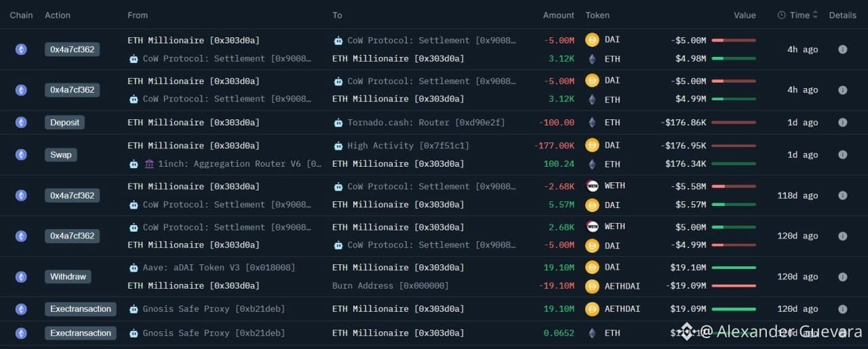Screen dimensions: 868x349
Task: Click the Exectransaction badge in the 0.0652 ETH row
Action: click(x=81, y=333)
